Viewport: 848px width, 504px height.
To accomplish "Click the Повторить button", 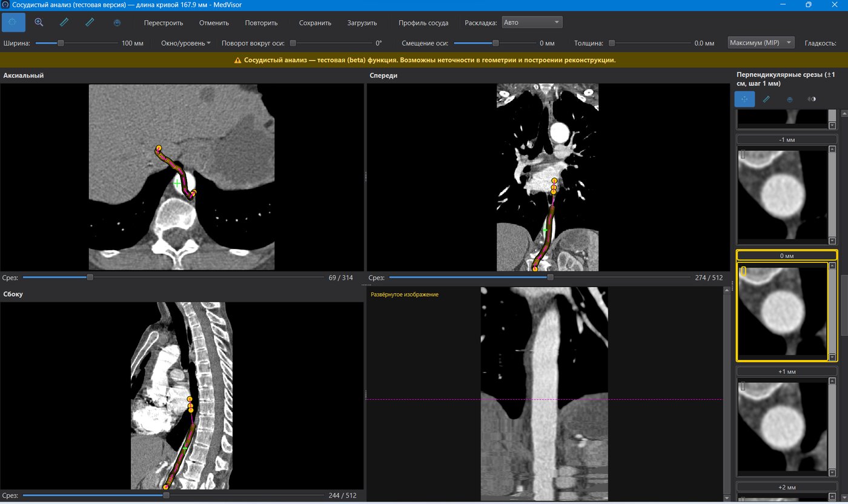I will click(261, 23).
